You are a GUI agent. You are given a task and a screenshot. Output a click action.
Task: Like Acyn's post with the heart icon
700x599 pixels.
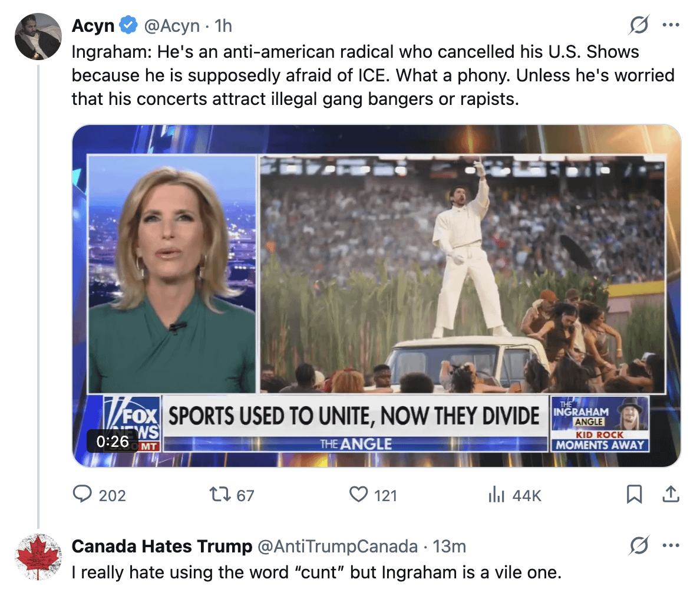[x=358, y=494]
